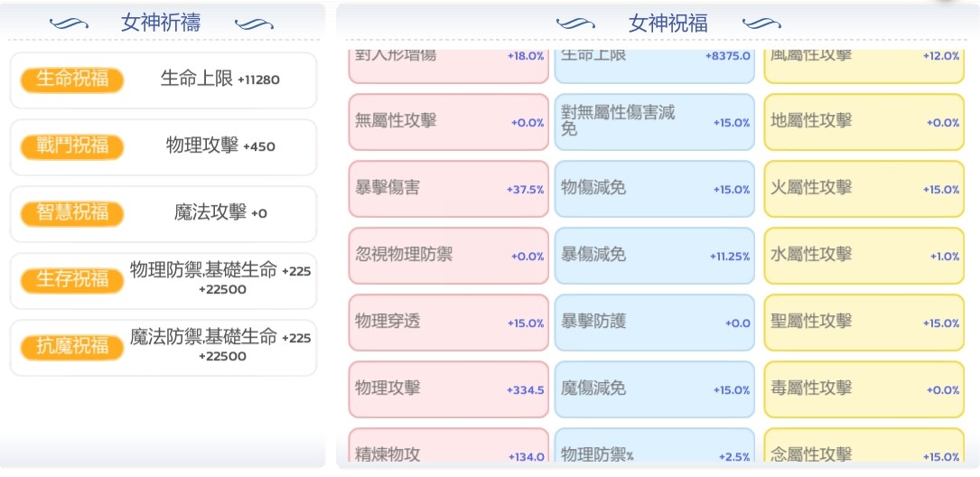The width and height of the screenshot is (980, 477).
Task: Open the 抗魔祝福 orange badge
Action: click(x=72, y=348)
